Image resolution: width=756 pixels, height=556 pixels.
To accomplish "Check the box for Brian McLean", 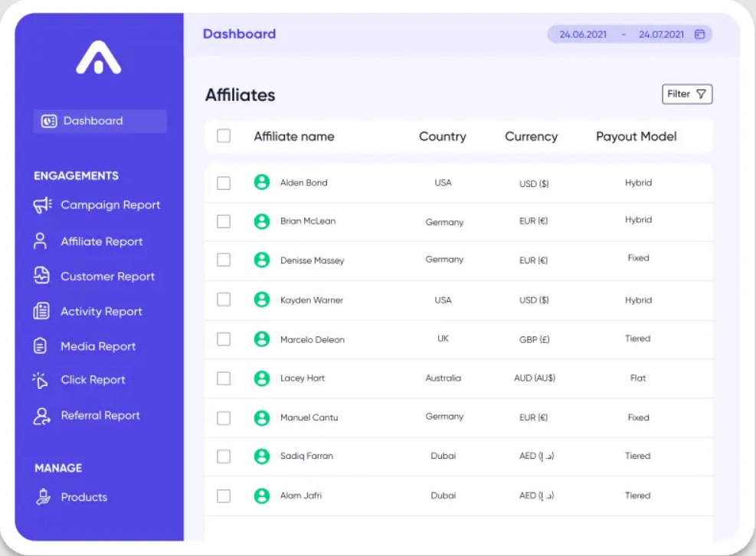I will (224, 221).
